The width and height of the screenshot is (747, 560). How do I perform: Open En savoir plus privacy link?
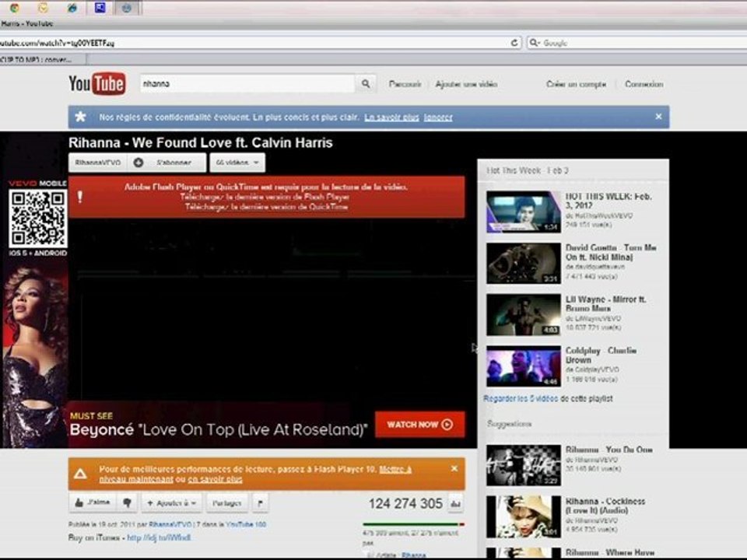[391, 117]
